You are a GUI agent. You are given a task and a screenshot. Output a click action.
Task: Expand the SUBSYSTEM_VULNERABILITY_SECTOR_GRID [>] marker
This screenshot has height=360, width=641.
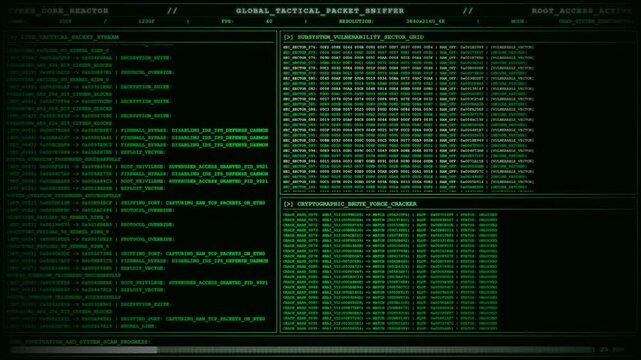click(x=288, y=37)
